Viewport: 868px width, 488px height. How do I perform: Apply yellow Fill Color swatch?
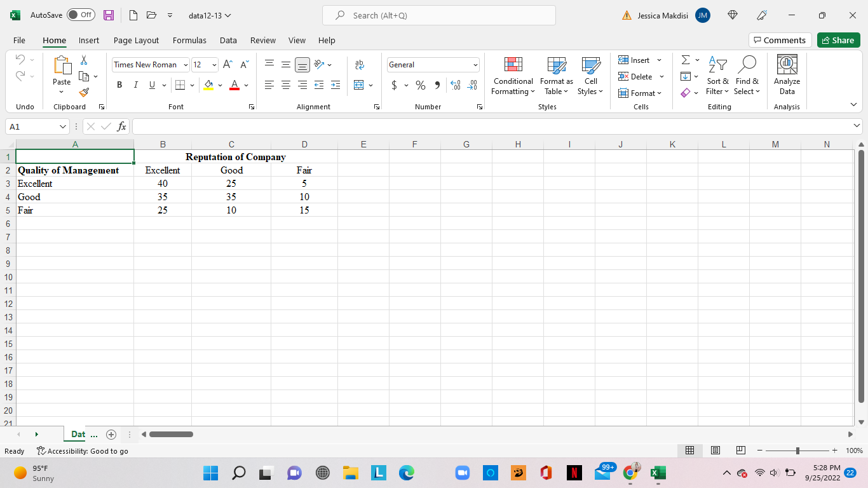208,85
